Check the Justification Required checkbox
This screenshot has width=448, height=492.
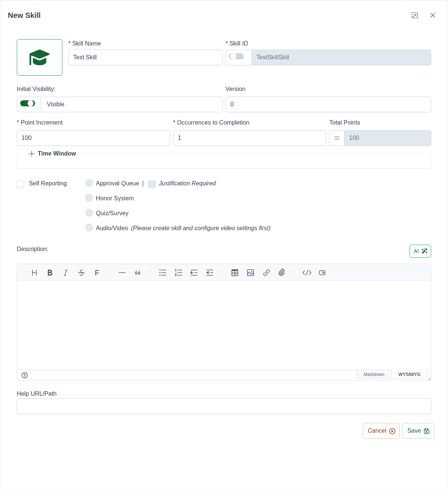pos(152,184)
